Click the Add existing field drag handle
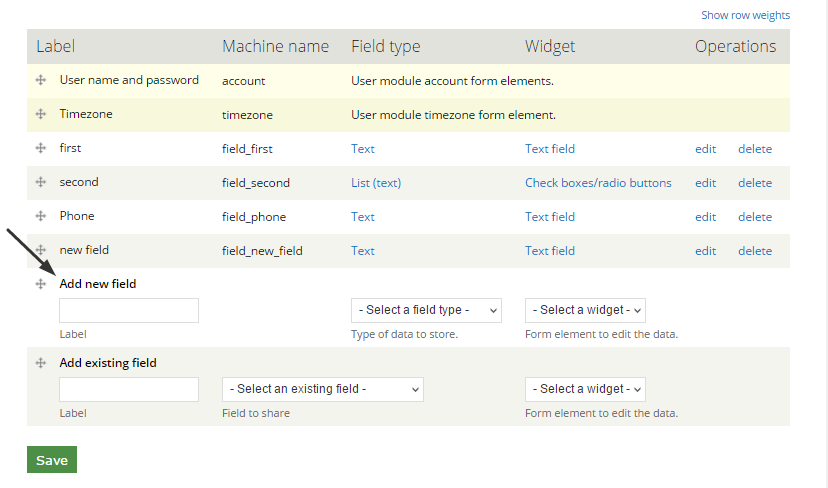 (41, 363)
